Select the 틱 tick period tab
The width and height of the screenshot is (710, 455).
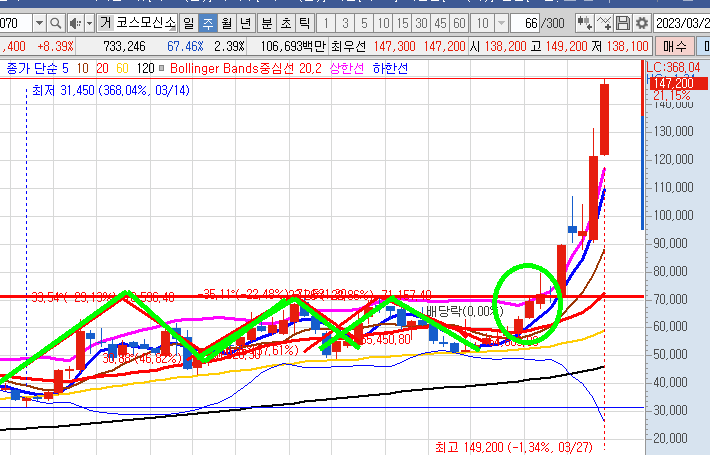(x=305, y=22)
